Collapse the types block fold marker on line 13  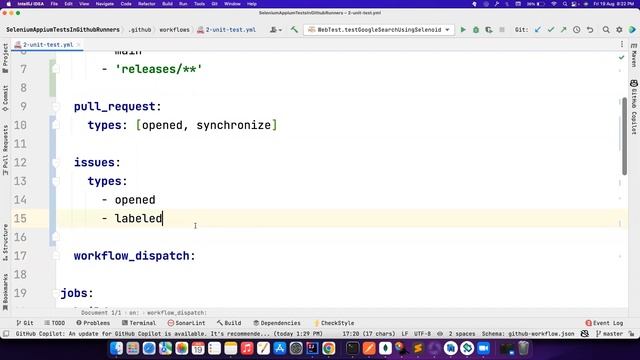click(x=56, y=181)
